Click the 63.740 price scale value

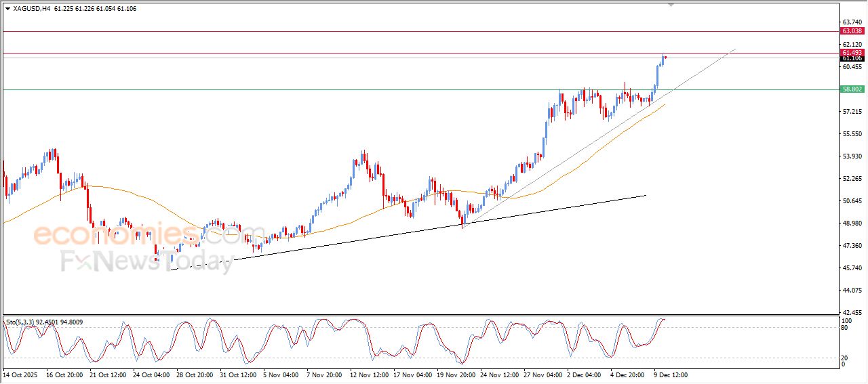click(852, 22)
